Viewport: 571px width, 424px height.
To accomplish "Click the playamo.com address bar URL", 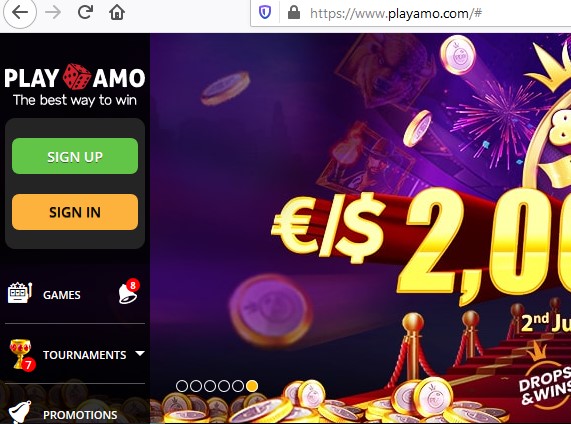I will coord(395,13).
